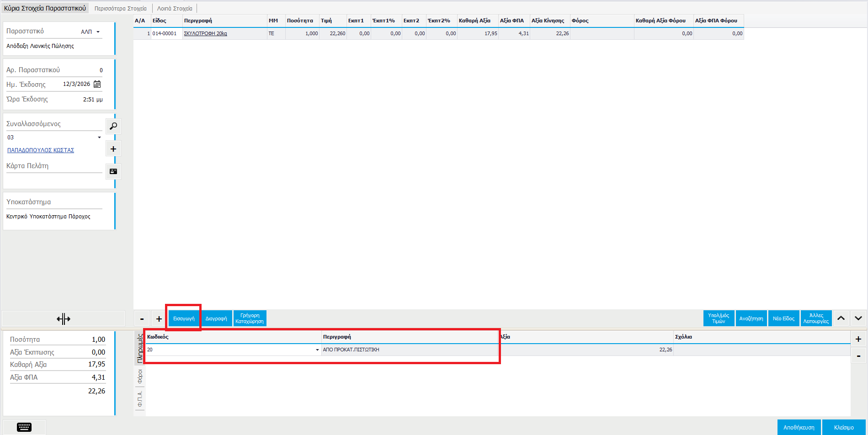Click the add new customer plus icon
The width and height of the screenshot is (868, 435).
[x=113, y=149]
